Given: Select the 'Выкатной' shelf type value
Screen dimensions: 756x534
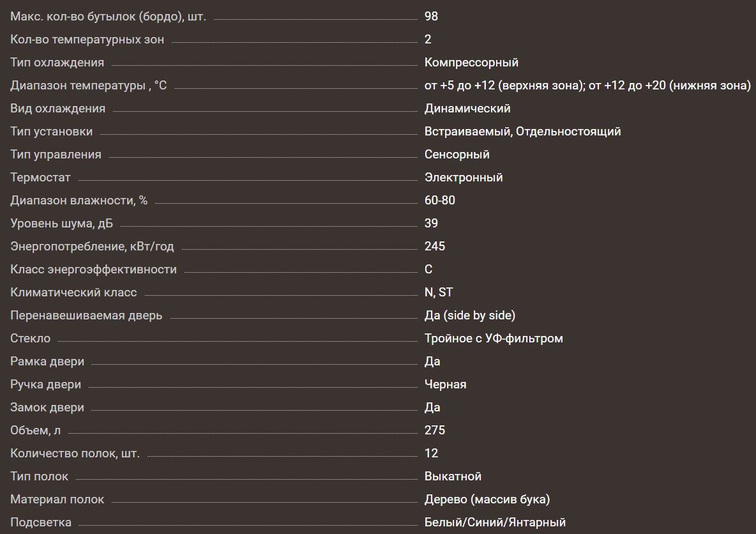Looking at the screenshot, I should click(x=453, y=477).
